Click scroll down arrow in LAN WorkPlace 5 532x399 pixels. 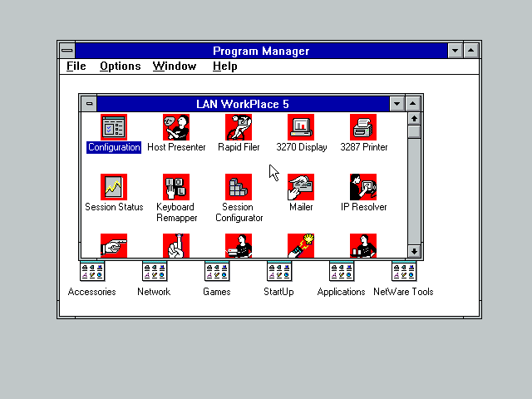click(x=414, y=251)
